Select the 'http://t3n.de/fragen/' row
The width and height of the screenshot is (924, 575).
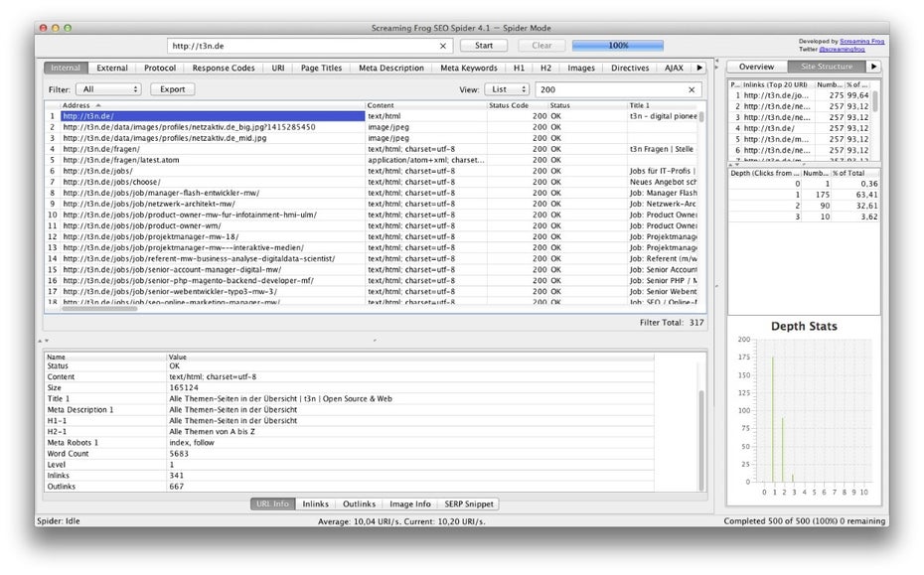(x=373, y=149)
